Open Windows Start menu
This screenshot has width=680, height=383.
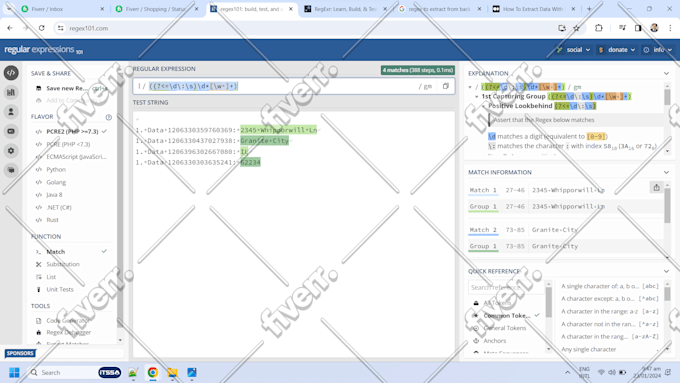pyautogui.click(x=14, y=373)
